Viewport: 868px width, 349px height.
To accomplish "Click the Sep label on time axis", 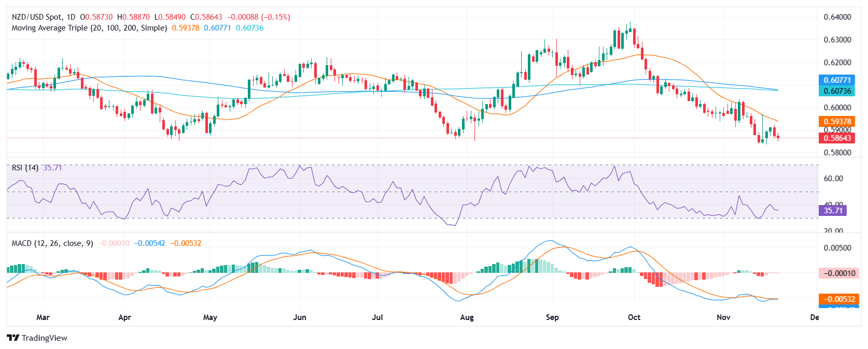I will [552, 317].
